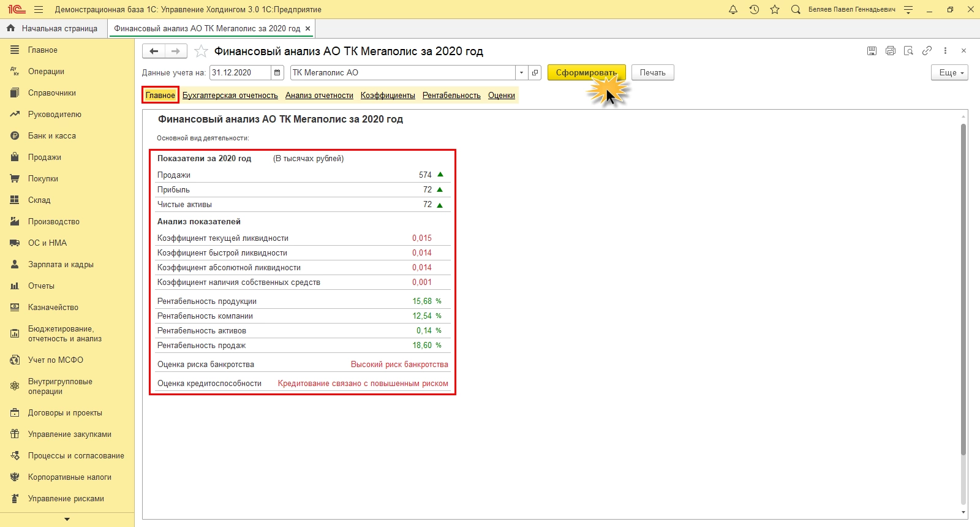Click the search magnifier icon in title bar

(x=796, y=10)
